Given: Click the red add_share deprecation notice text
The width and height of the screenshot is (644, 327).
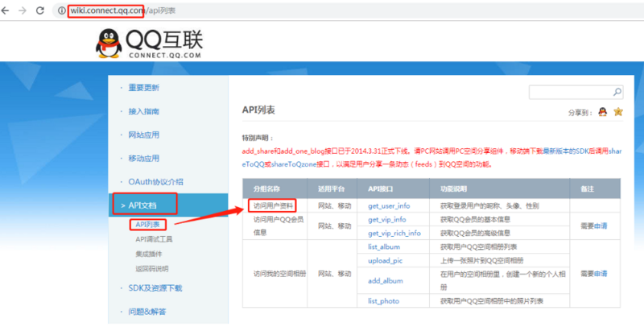Looking at the screenshot, I should tap(432, 158).
